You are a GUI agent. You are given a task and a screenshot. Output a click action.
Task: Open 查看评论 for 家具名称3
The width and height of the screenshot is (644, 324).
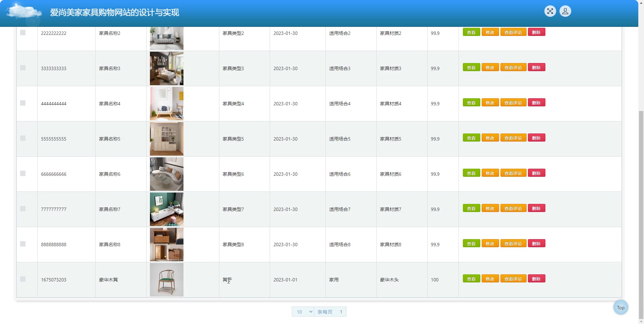tap(513, 67)
